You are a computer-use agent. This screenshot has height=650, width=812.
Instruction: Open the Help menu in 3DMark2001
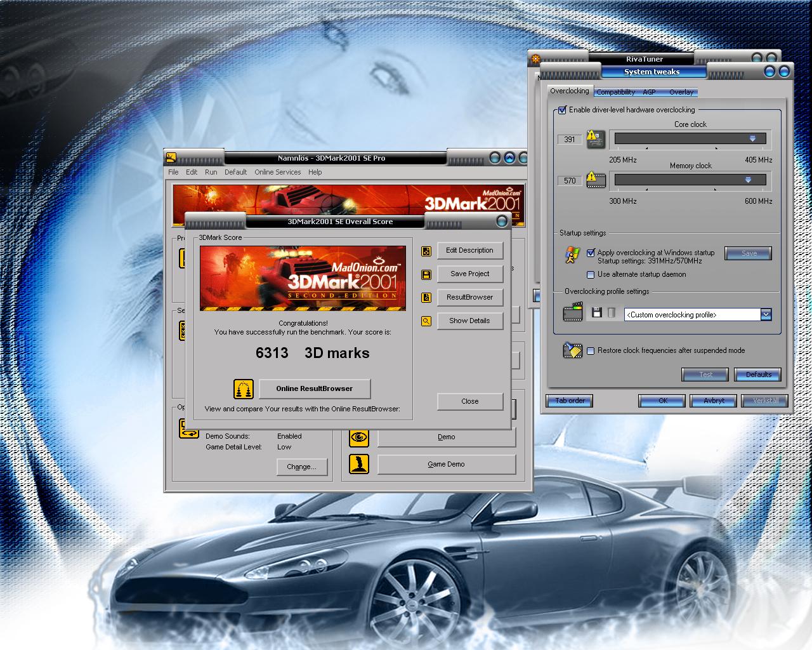(315, 172)
